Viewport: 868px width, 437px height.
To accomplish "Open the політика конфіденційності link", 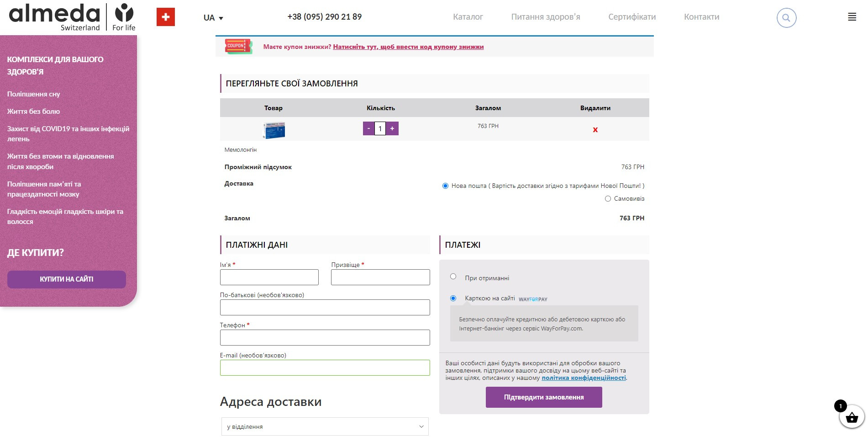I will [583, 378].
